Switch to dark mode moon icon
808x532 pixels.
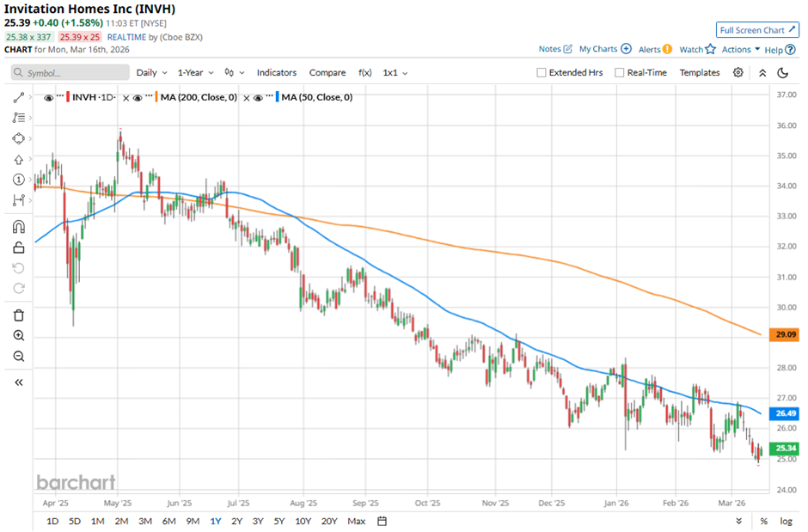783,73
